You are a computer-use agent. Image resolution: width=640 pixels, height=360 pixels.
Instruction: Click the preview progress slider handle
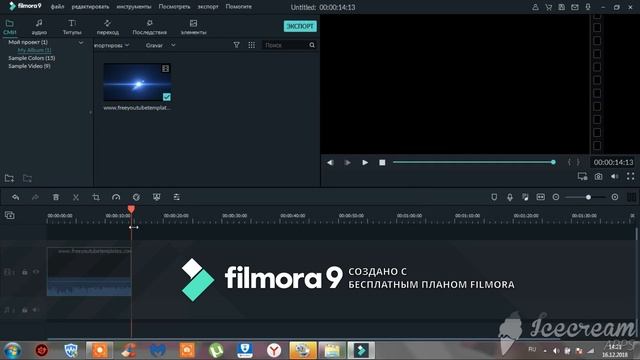[553, 162]
